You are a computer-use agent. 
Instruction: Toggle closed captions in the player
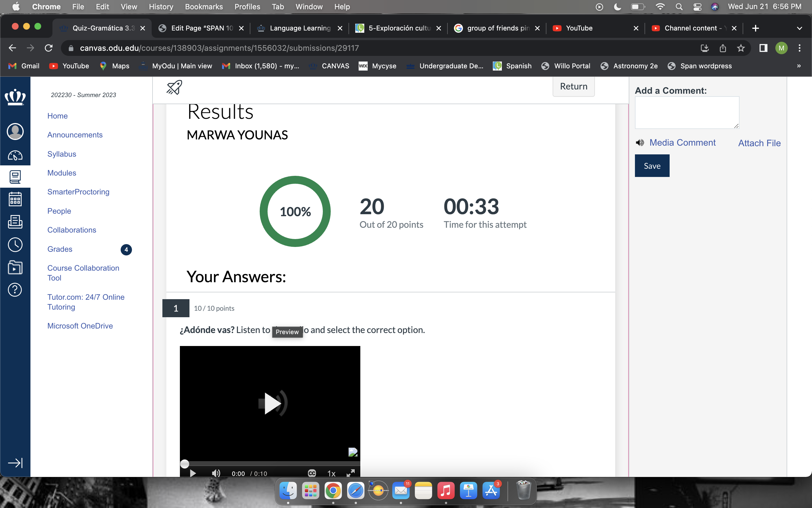312,473
